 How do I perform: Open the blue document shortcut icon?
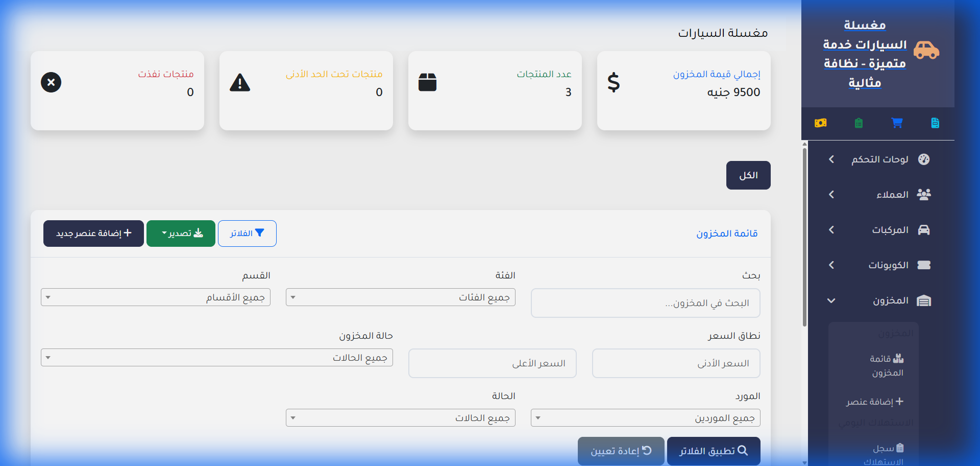pyautogui.click(x=935, y=123)
